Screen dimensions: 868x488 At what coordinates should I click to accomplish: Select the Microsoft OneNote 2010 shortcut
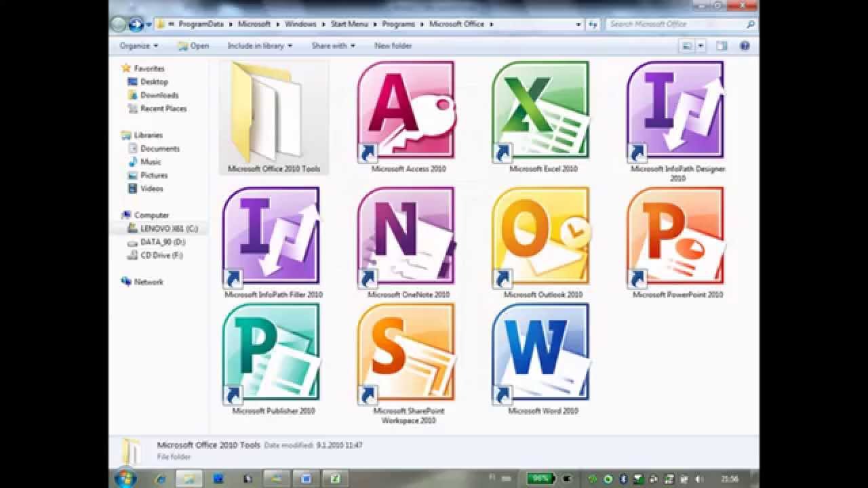tap(406, 236)
